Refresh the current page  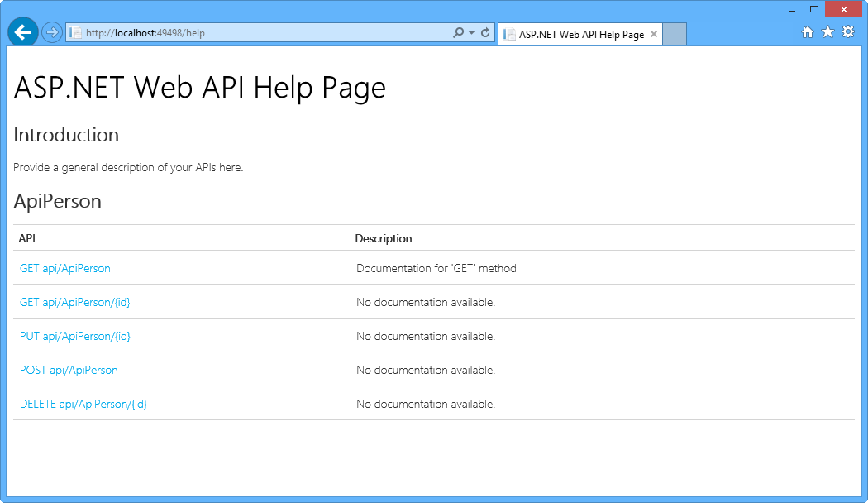tap(484, 31)
